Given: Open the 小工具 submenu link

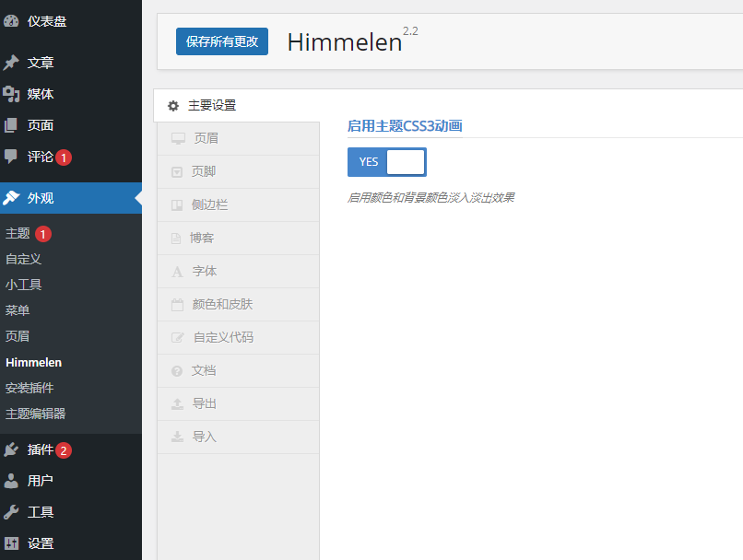Looking at the screenshot, I should 23,285.
